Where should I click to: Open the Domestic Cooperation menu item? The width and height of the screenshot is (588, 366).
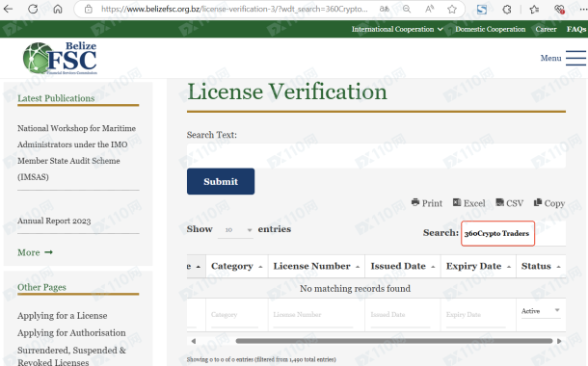tap(490, 29)
